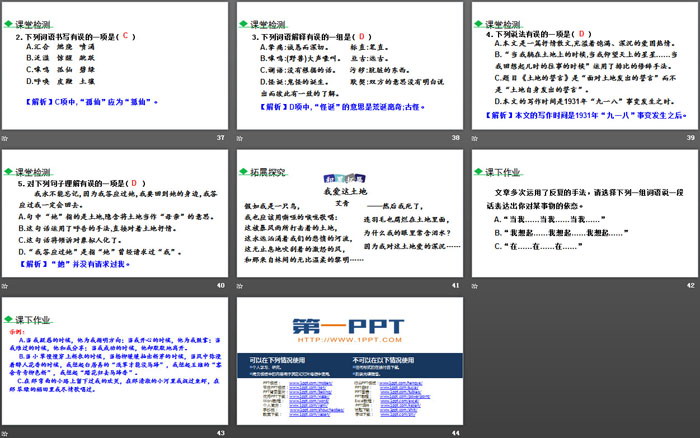Viewport: 700px width, 438px height.
Task: Open the HTTP://WWW.1PPT.COM link
Action: [x=346, y=341]
